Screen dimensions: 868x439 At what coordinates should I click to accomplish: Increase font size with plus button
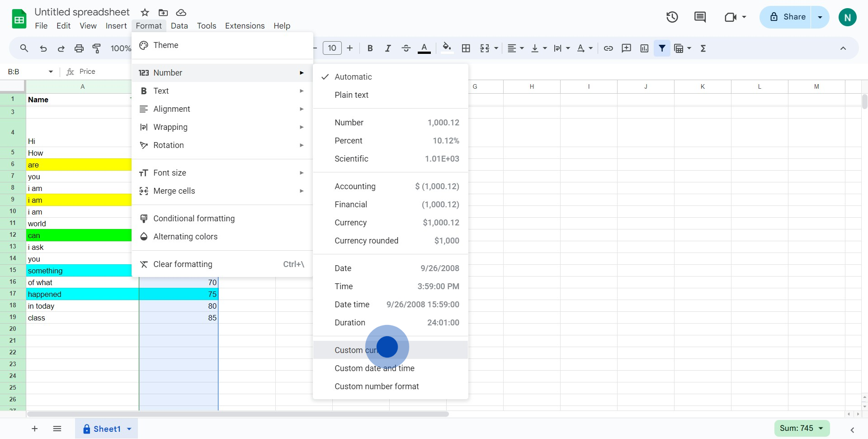[350, 48]
